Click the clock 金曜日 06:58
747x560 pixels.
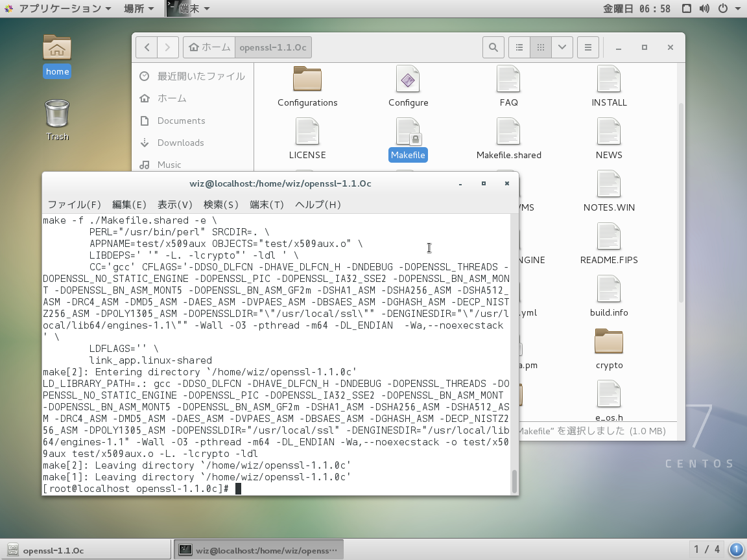point(637,8)
